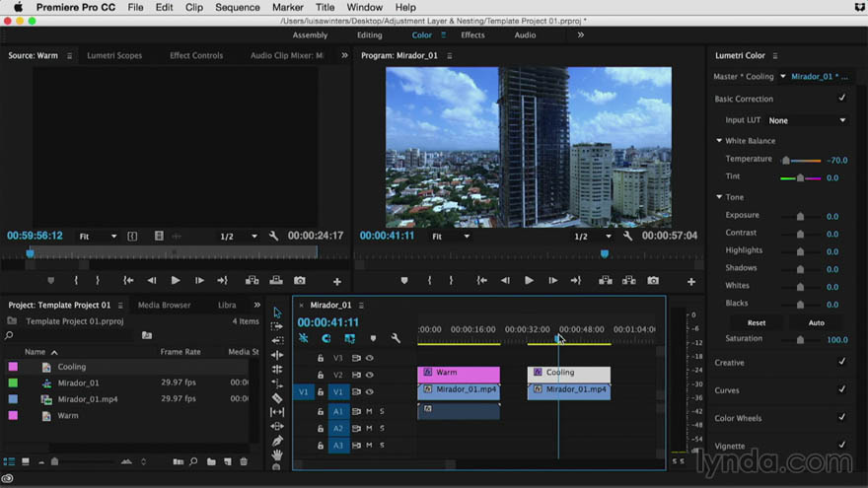The height and width of the screenshot is (488, 868).
Task: Toggle V1 track output eye
Action: pyautogui.click(x=370, y=391)
